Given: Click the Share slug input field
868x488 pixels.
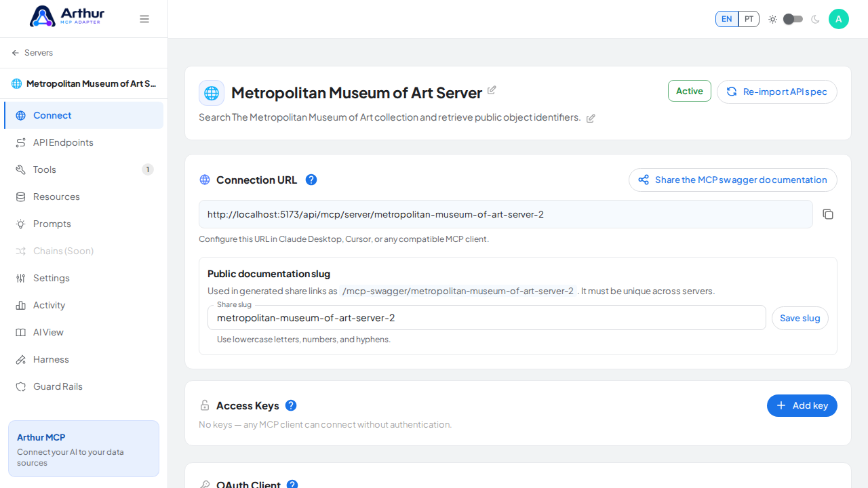Looking at the screenshot, I should (487, 317).
